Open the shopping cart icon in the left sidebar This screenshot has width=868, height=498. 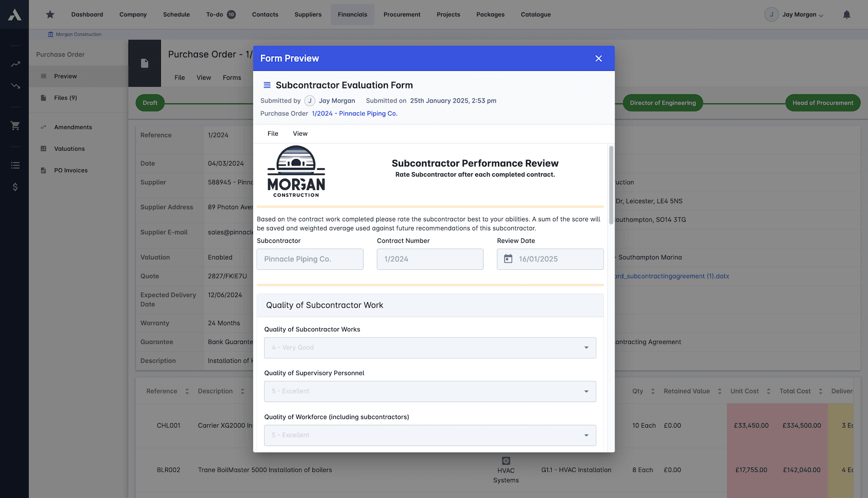(15, 126)
